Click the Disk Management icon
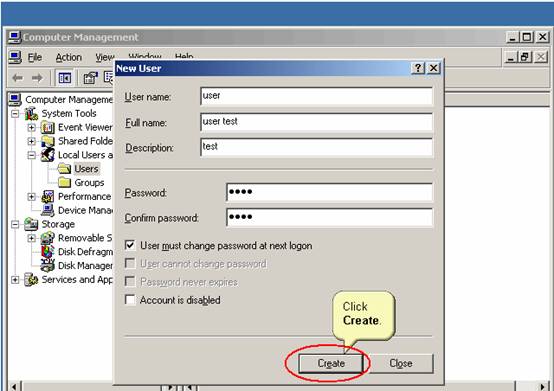 47,265
